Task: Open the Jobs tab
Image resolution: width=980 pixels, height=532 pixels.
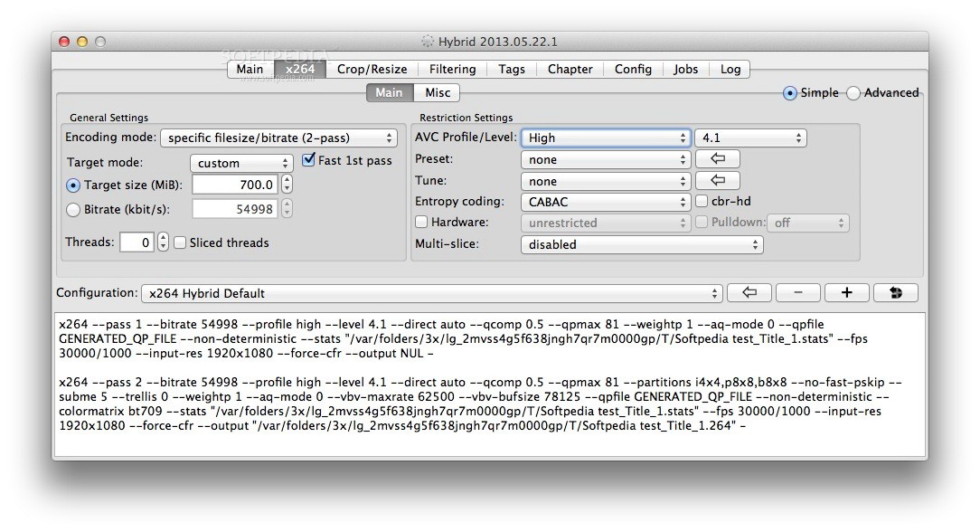Action: [x=685, y=69]
